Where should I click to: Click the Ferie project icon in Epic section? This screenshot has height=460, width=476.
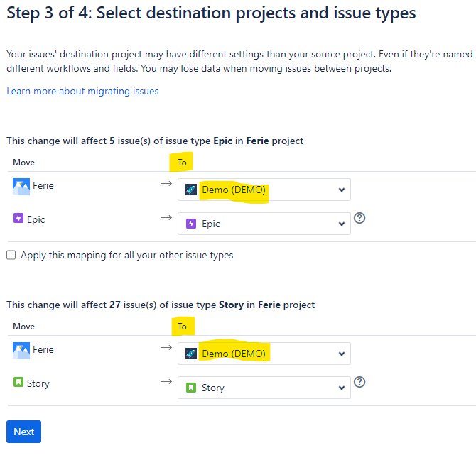click(x=21, y=187)
